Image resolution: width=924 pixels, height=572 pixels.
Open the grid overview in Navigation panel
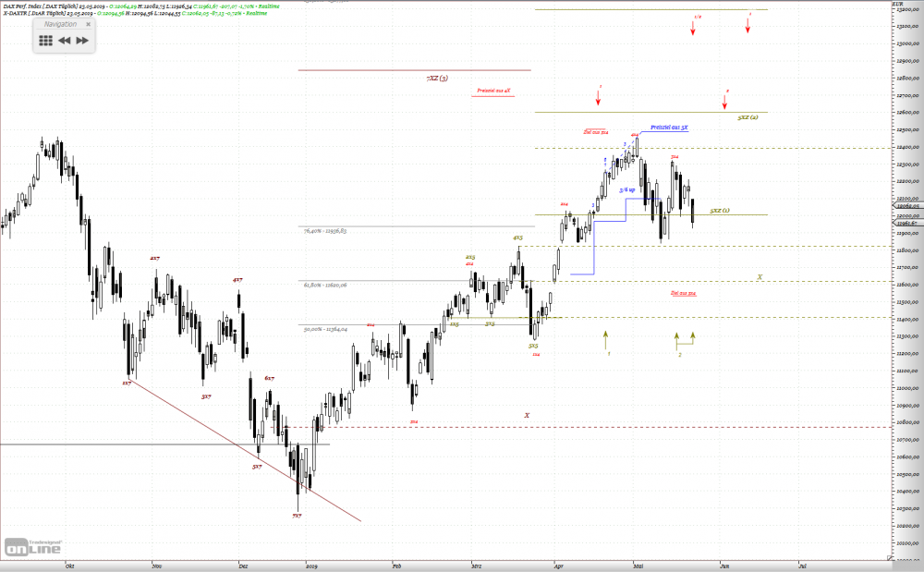[46, 41]
